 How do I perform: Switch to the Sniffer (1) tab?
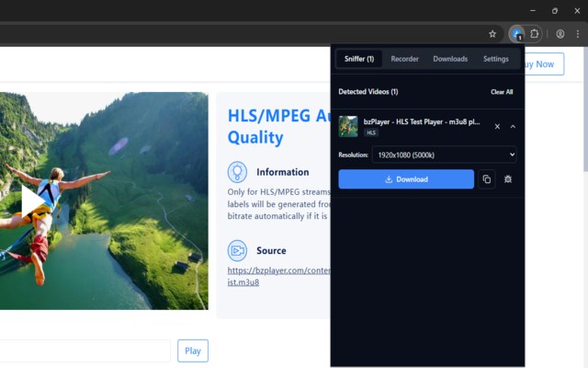359,59
